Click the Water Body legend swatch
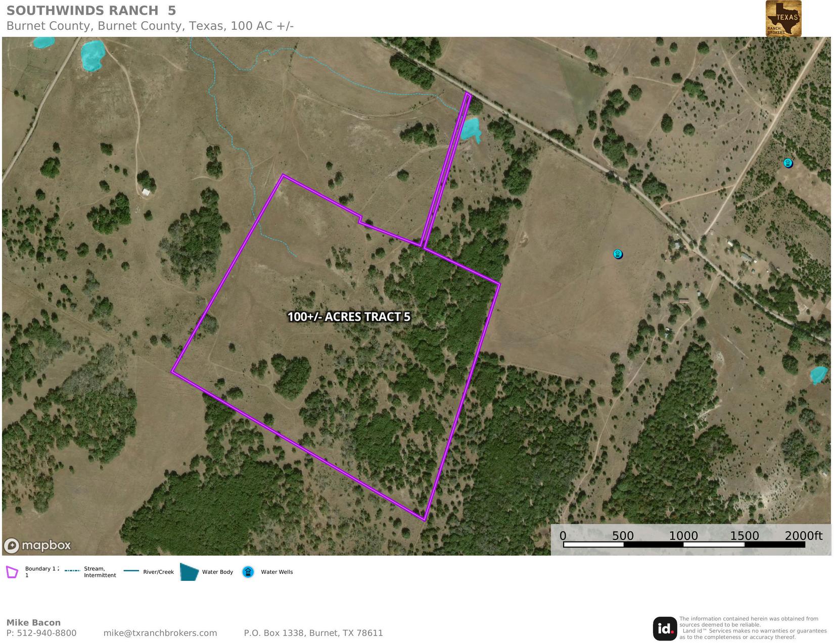 (x=190, y=572)
